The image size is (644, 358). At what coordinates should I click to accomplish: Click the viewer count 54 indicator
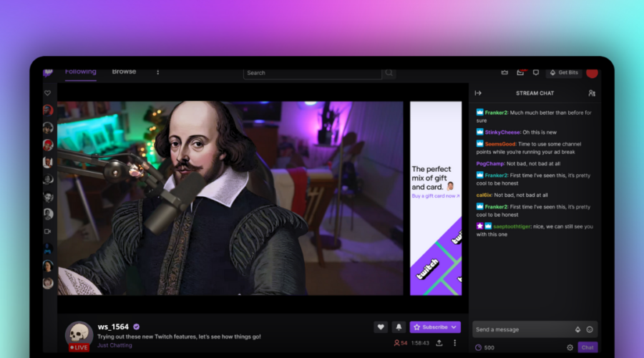(x=401, y=343)
